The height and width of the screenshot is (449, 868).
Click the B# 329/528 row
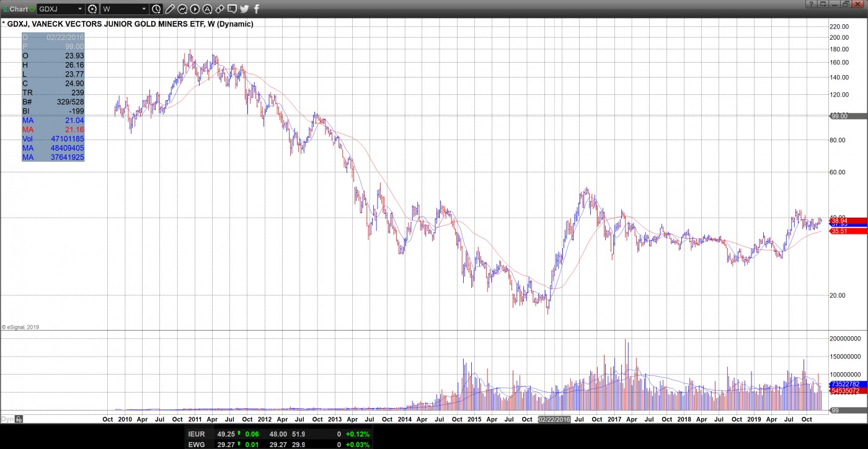[x=53, y=102]
